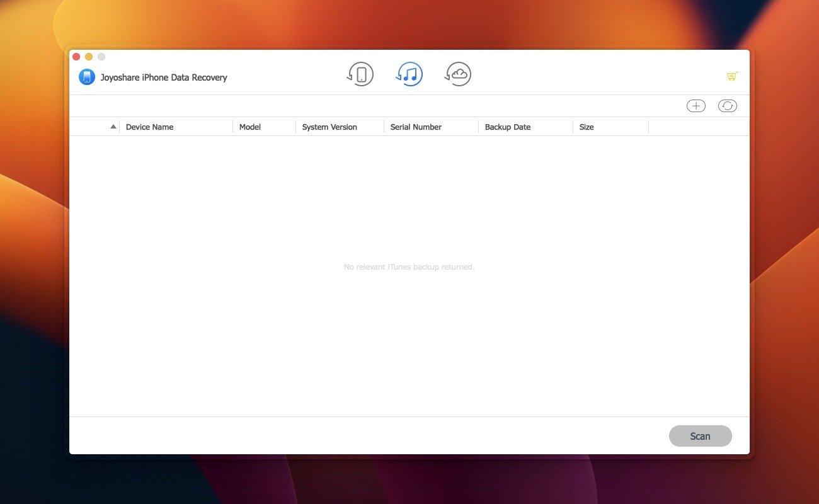Image resolution: width=819 pixels, height=504 pixels.
Task: Open the shopping cart purchase icon
Action: pyautogui.click(x=731, y=76)
